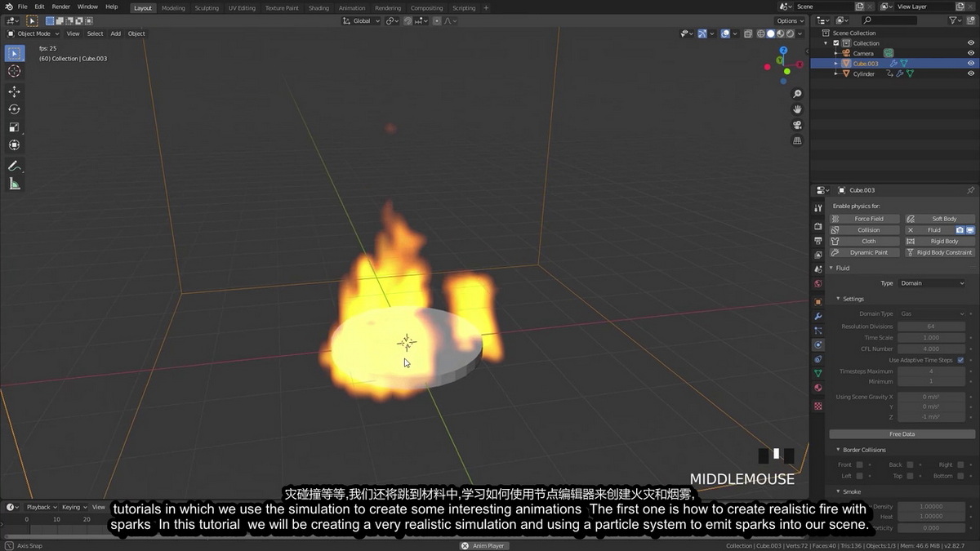
Task: Enable Soft Body physics
Action: (x=940, y=219)
